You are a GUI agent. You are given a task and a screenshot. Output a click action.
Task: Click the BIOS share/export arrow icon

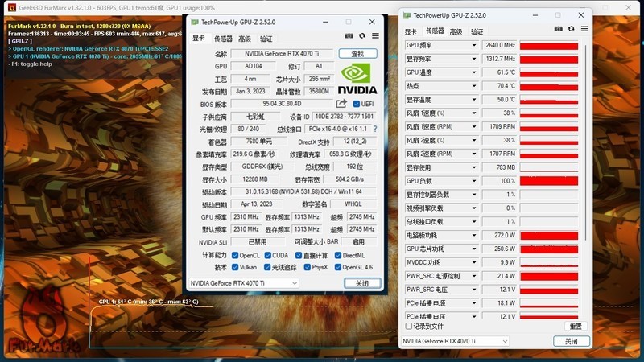341,104
